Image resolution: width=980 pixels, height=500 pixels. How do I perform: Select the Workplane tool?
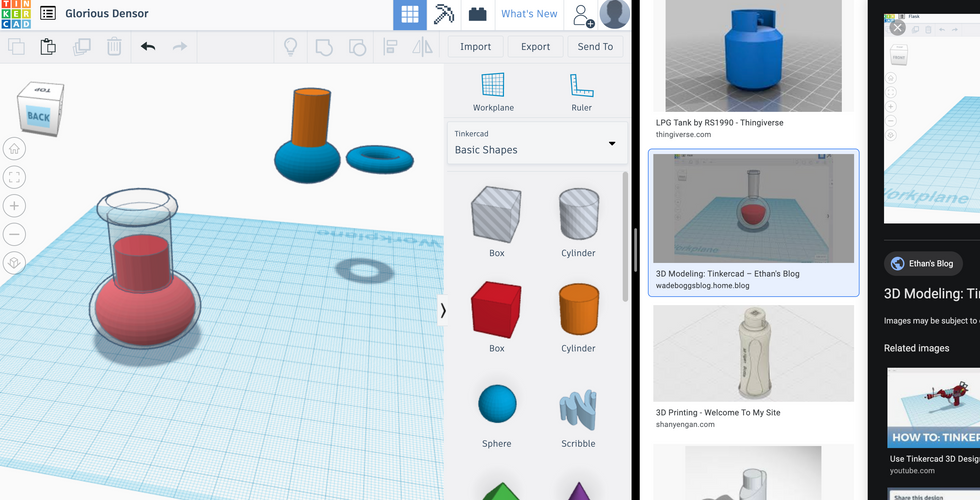point(493,92)
